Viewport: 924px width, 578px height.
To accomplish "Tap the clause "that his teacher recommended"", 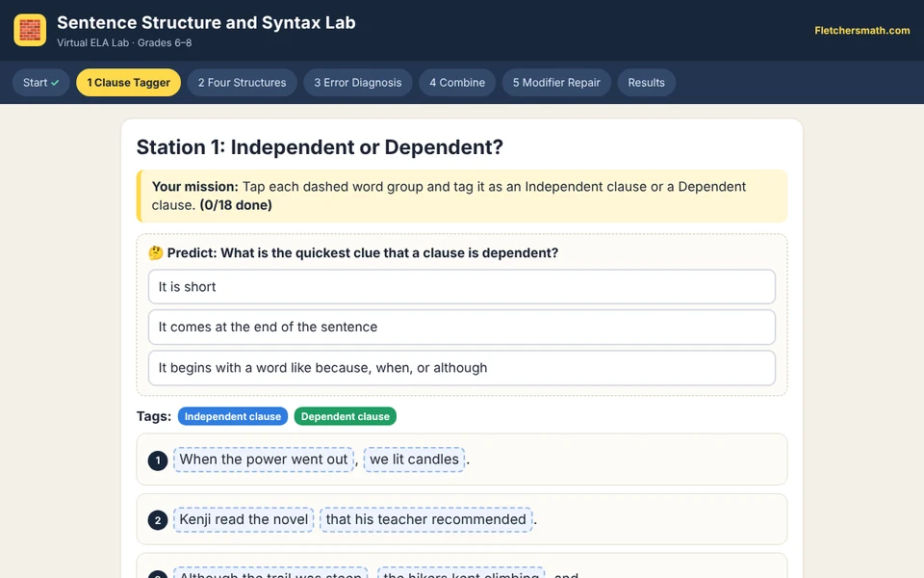I will coord(426,519).
